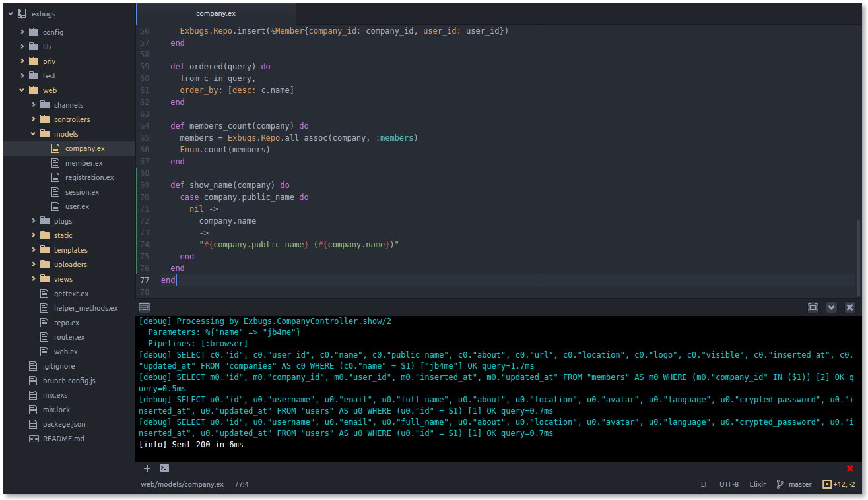The height and width of the screenshot is (500, 868).
Task: Open README.md file
Action: click(x=63, y=439)
